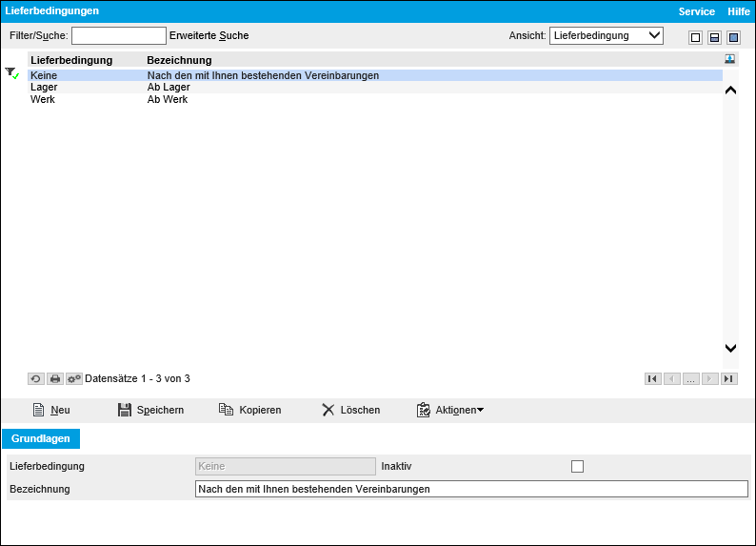Viewport: 756px width, 546px height.
Task: Jump to first record page
Action: pos(653,378)
